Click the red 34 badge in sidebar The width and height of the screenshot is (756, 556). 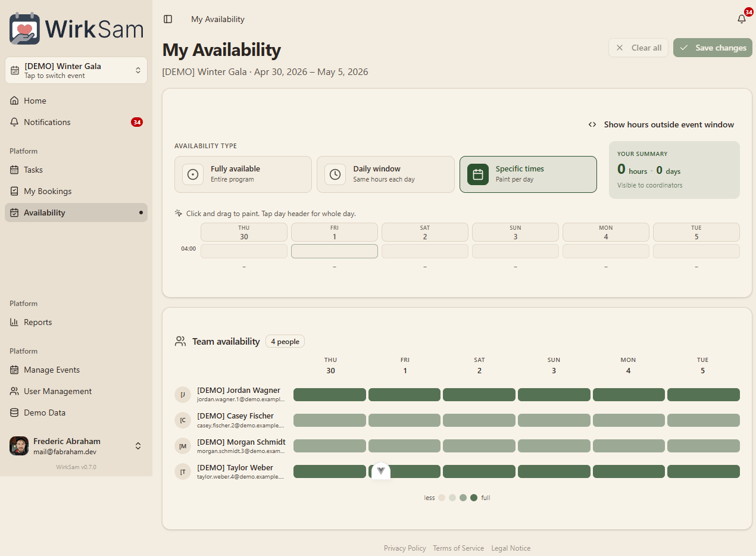137,122
